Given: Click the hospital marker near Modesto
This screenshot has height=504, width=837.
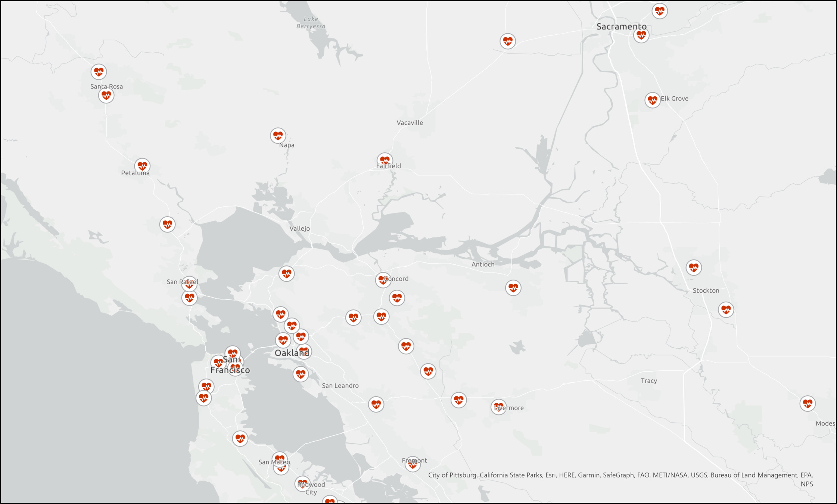Looking at the screenshot, I should [x=807, y=404].
